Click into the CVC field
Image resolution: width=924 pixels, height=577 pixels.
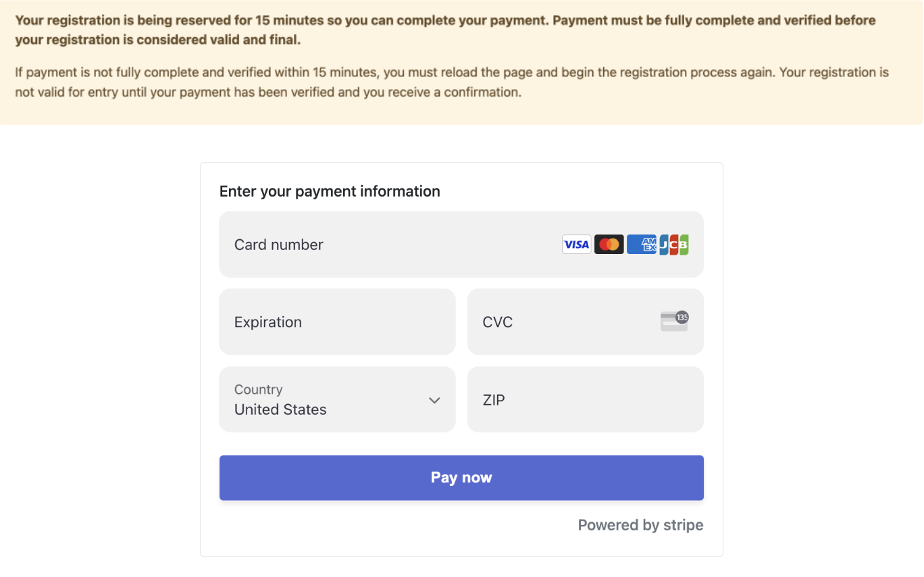pyautogui.click(x=567, y=322)
